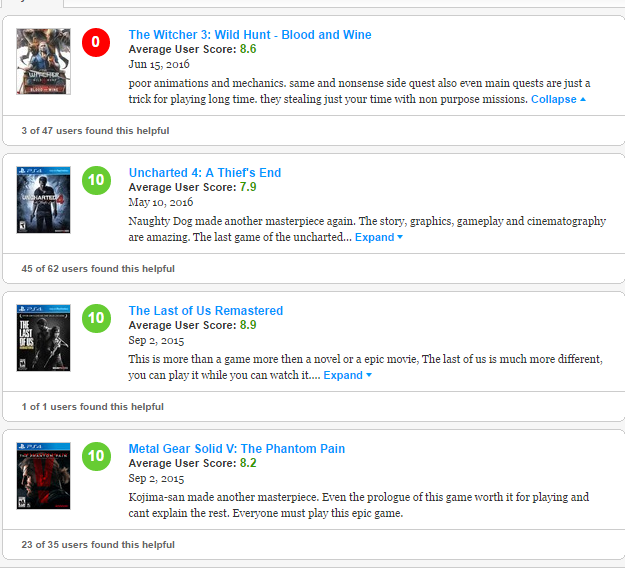
Task: Open Uncharted 4 cover art thumbnail
Action: (x=43, y=200)
